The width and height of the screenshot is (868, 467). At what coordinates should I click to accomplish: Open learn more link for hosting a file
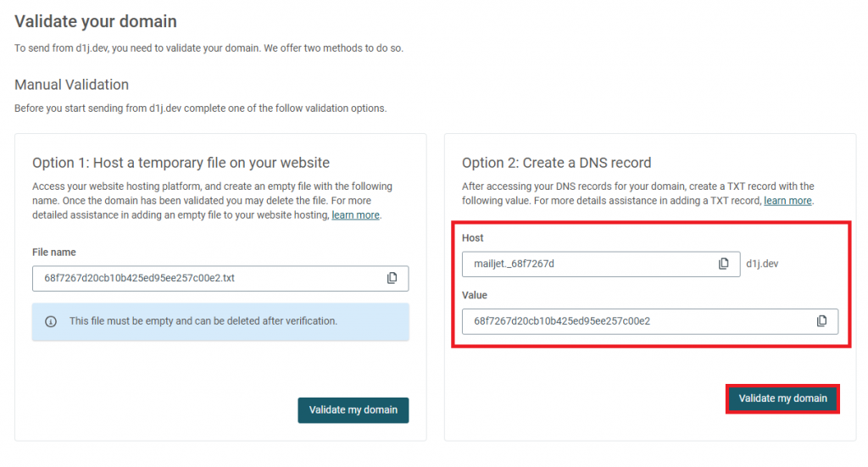point(355,215)
